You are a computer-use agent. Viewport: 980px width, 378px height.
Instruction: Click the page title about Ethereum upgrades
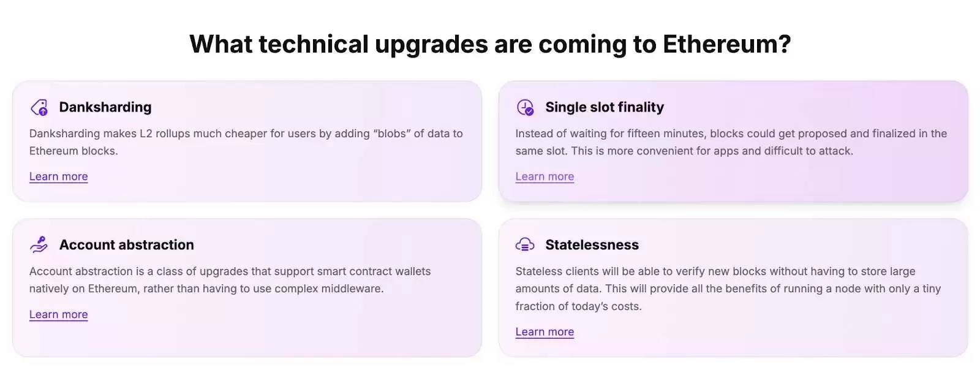coord(490,44)
